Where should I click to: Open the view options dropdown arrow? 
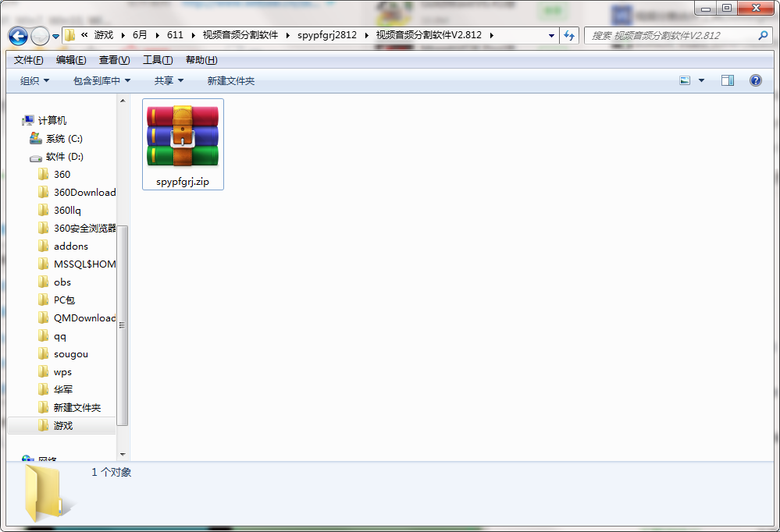coord(701,80)
